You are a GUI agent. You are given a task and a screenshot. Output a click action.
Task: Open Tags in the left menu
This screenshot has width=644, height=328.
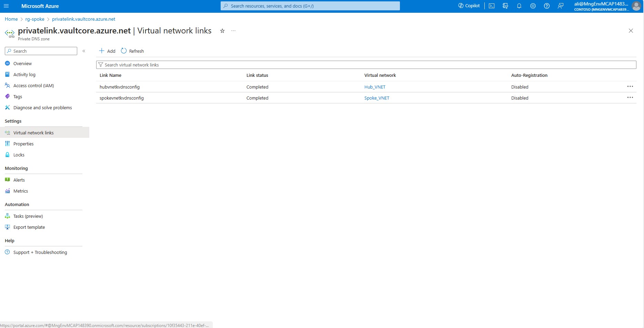(18, 96)
